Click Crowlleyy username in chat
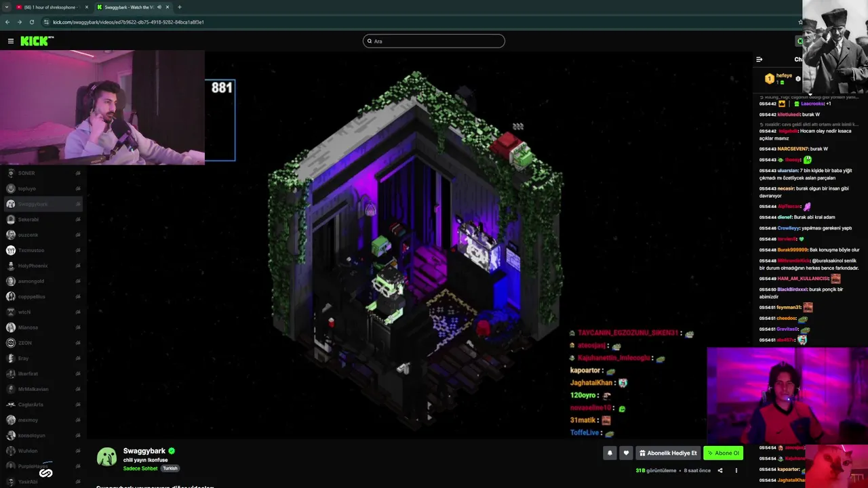The height and width of the screenshot is (488, 868). 789,228
